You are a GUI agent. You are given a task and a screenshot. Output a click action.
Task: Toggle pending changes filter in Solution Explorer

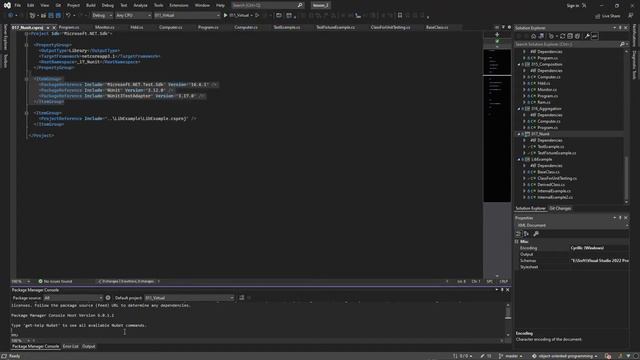pyautogui.click(x=551, y=36)
